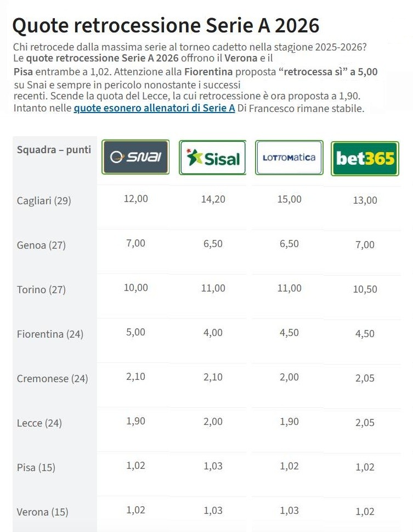This screenshot has height=532, width=413.
Task: Select Fiorentina's Snai odds 5,00
Action: click(x=135, y=333)
